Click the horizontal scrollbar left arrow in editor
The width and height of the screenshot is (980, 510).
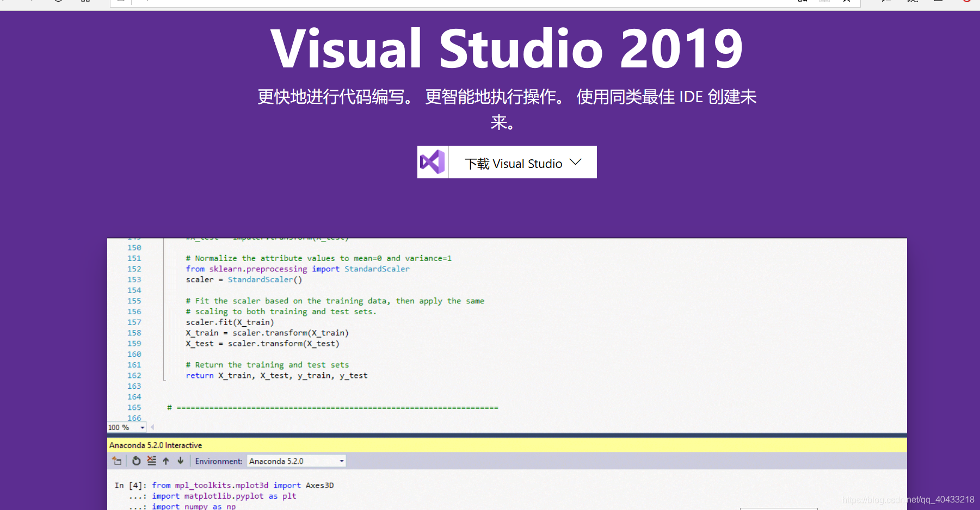(152, 427)
